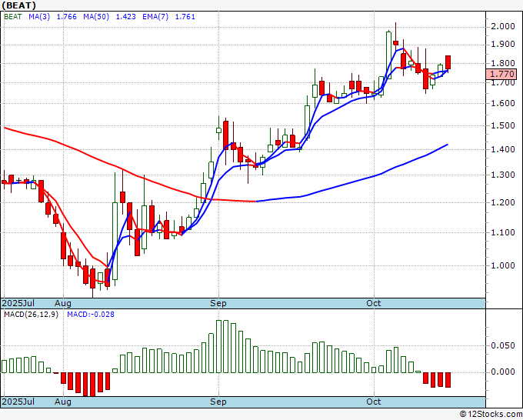This screenshot has width=523, height=420.
Task: Click the EMA(7) value 1.761
Action: pos(185,17)
